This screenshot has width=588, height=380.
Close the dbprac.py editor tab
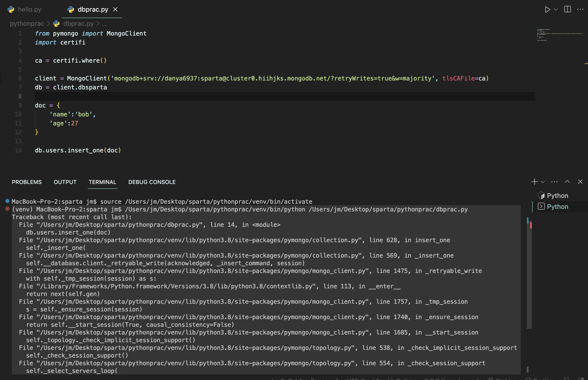(115, 9)
